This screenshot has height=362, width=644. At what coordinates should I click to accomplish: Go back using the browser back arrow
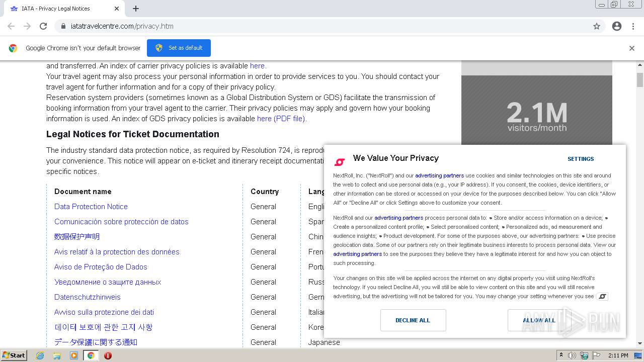coord(11,26)
